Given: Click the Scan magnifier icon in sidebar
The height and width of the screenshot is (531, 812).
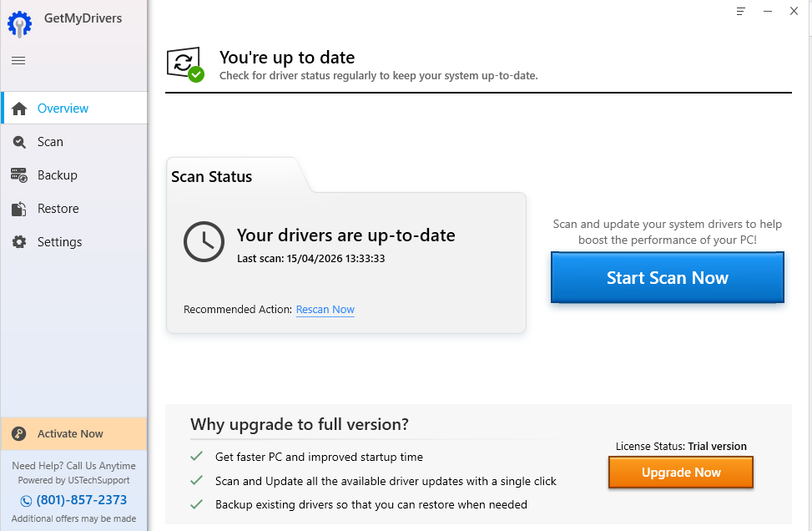Looking at the screenshot, I should click(19, 142).
